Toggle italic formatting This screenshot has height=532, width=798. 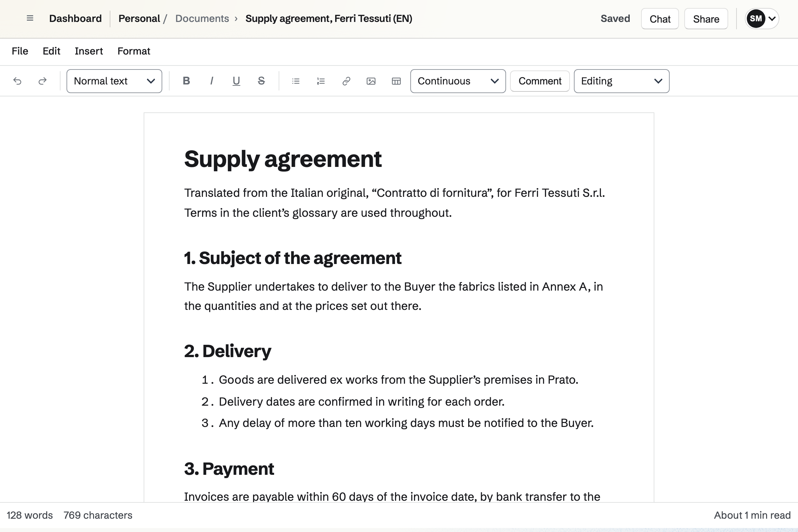(211, 81)
